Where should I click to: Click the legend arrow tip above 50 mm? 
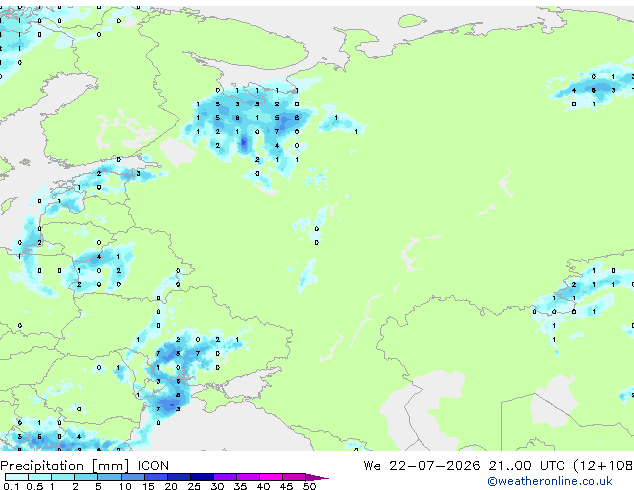[x=317, y=477]
